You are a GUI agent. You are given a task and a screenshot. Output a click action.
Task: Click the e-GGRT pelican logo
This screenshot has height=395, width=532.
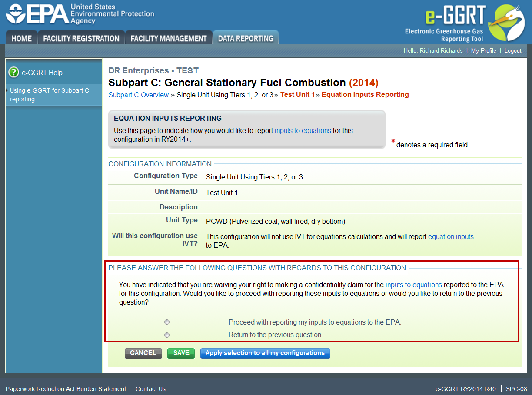point(510,22)
